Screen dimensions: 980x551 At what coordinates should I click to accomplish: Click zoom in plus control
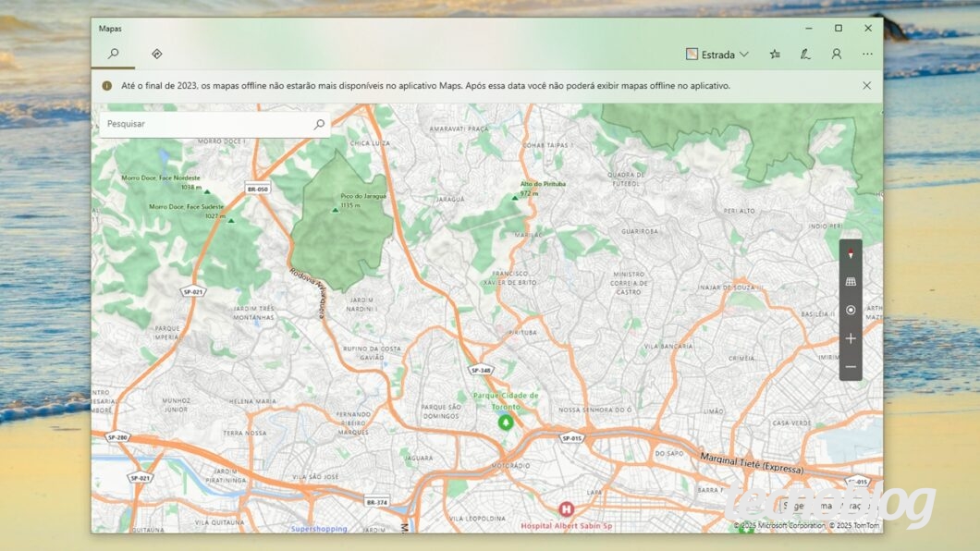(850, 338)
